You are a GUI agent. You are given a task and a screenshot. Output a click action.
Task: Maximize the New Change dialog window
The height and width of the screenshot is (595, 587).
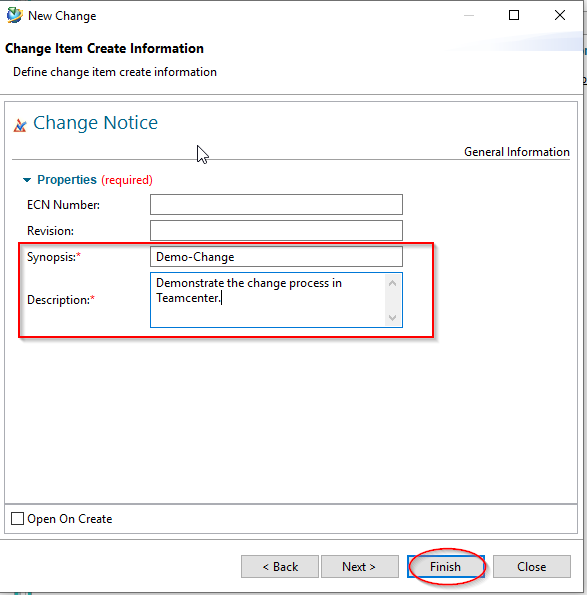tap(514, 15)
